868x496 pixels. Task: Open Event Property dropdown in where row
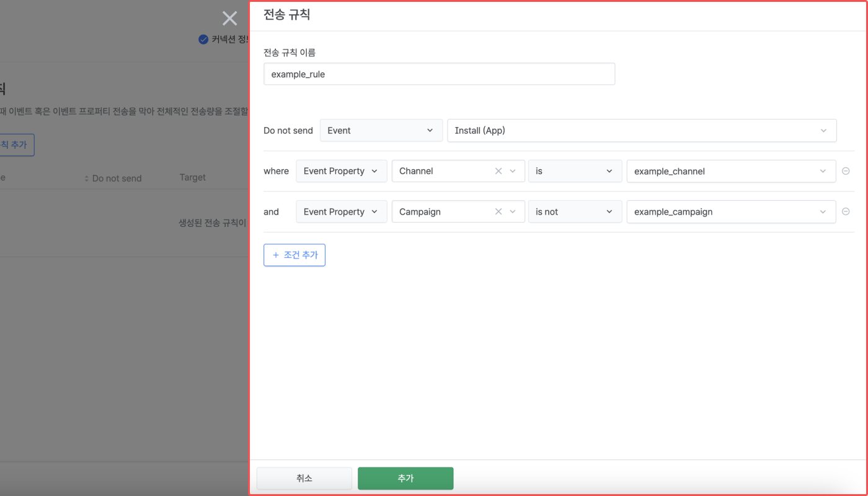[x=341, y=171]
